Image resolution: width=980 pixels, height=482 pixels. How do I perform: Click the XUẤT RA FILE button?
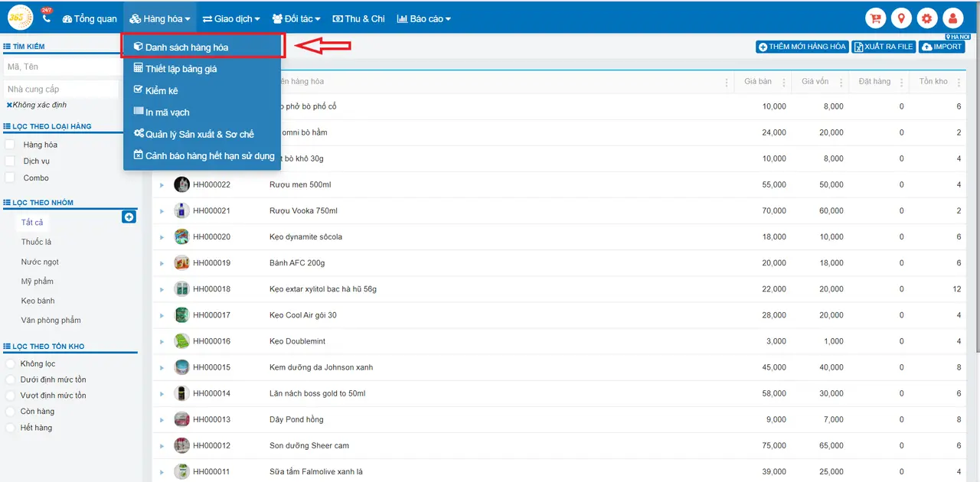884,47
